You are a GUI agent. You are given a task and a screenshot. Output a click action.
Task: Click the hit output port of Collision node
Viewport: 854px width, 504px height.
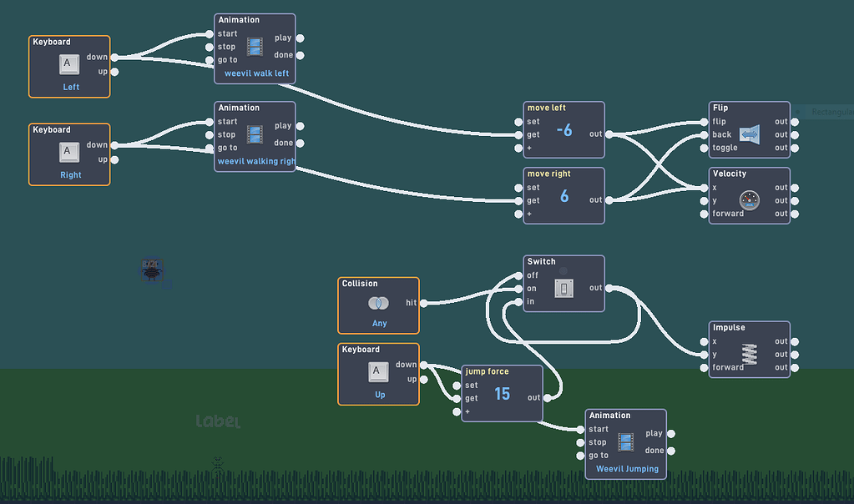coord(424,303)
